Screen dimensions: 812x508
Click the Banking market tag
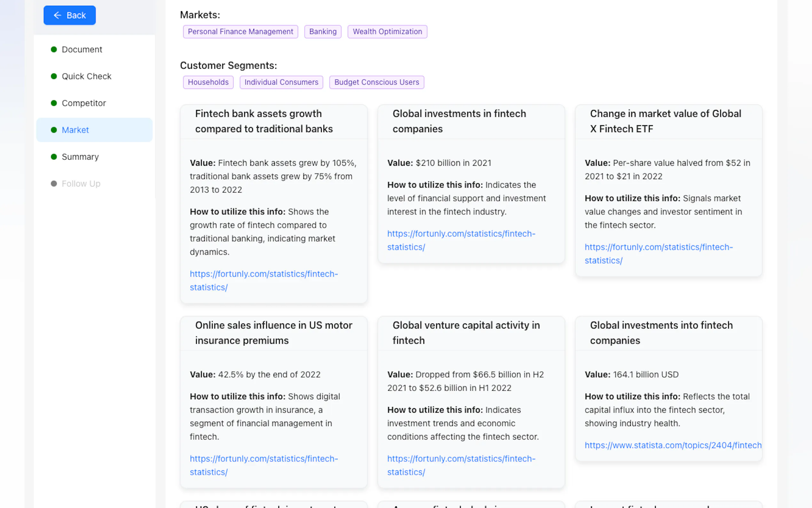(322, 32)
